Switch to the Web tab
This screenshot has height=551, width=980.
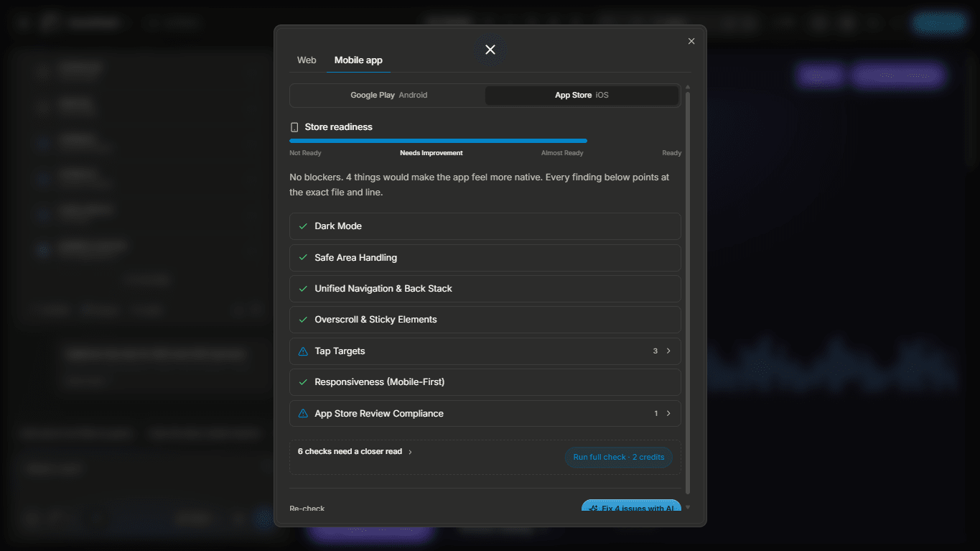[307, 60]
